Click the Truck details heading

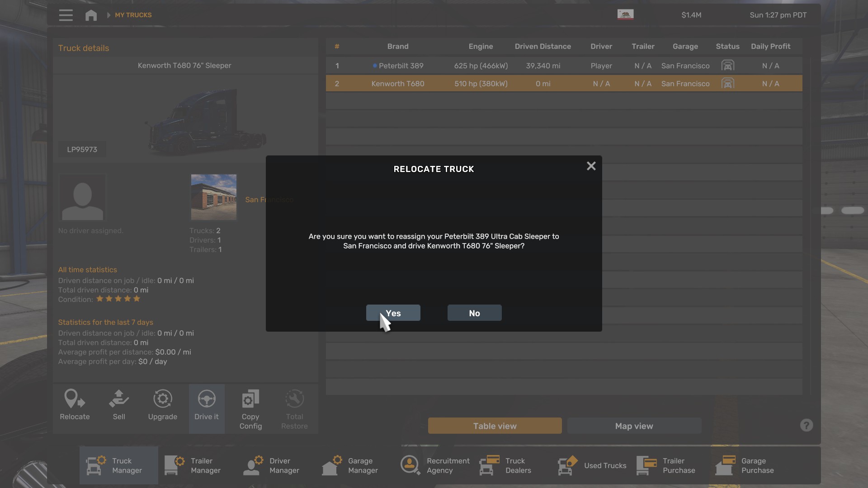click(84, 48)
